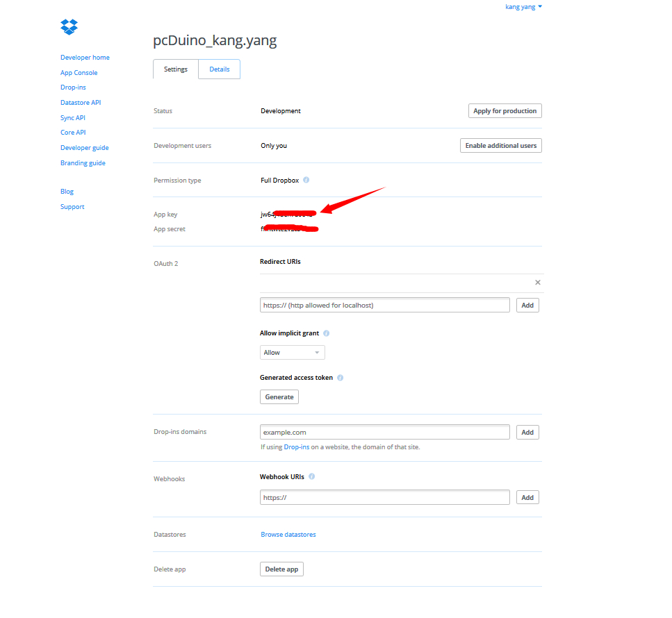Open Browse datastores link
672x618 pixels.
pos(288,535)
